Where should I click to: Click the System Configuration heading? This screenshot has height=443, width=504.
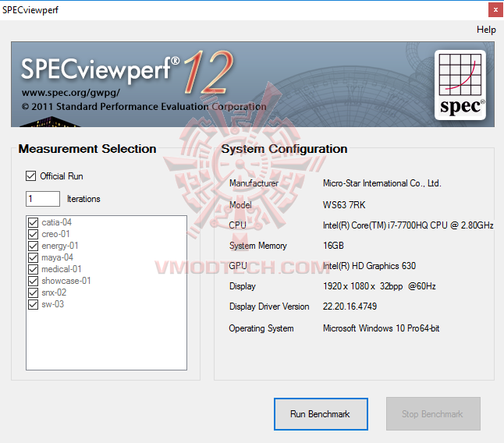point(284,149)
